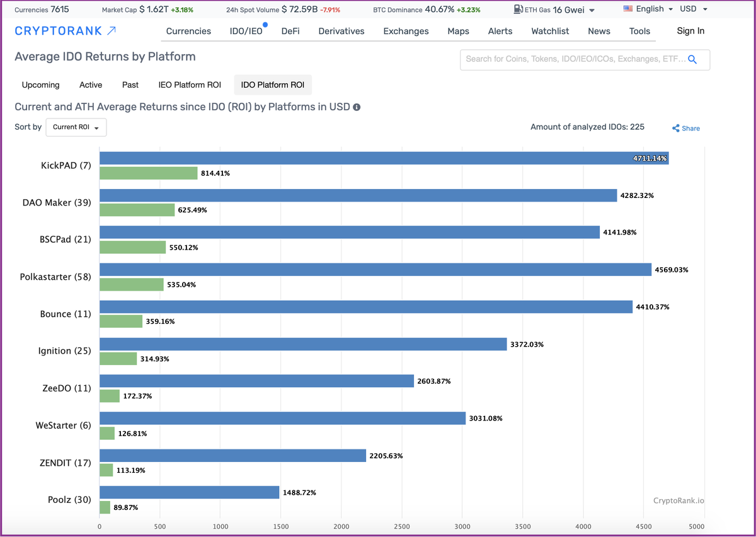Click the Share button
This screenshot has width=756, height=537.
[686, 128]
